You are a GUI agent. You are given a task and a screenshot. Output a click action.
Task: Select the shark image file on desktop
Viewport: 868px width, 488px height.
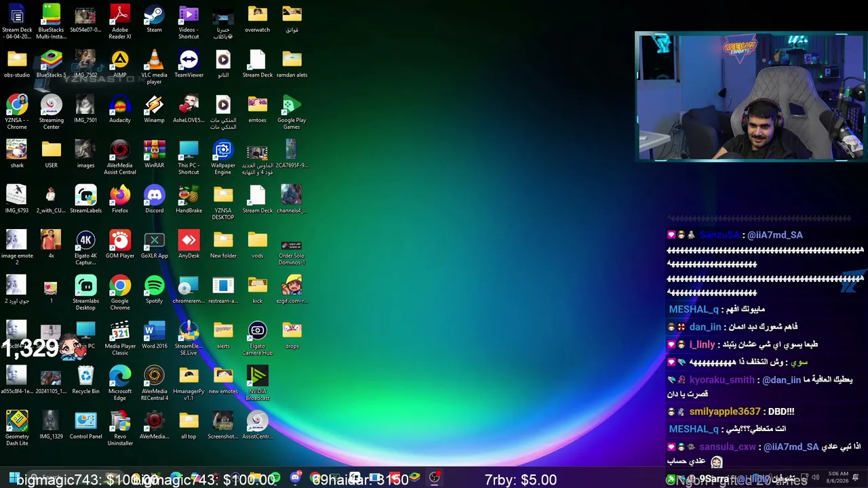[17, 155]
